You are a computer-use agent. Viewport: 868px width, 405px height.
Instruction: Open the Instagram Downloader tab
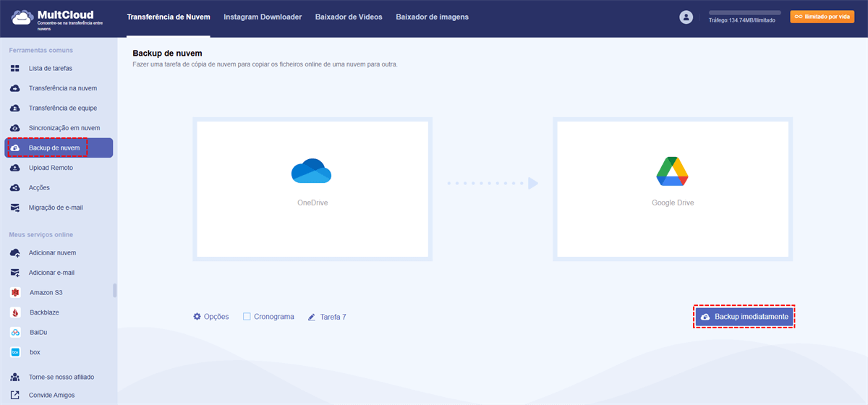coord(263,17)
